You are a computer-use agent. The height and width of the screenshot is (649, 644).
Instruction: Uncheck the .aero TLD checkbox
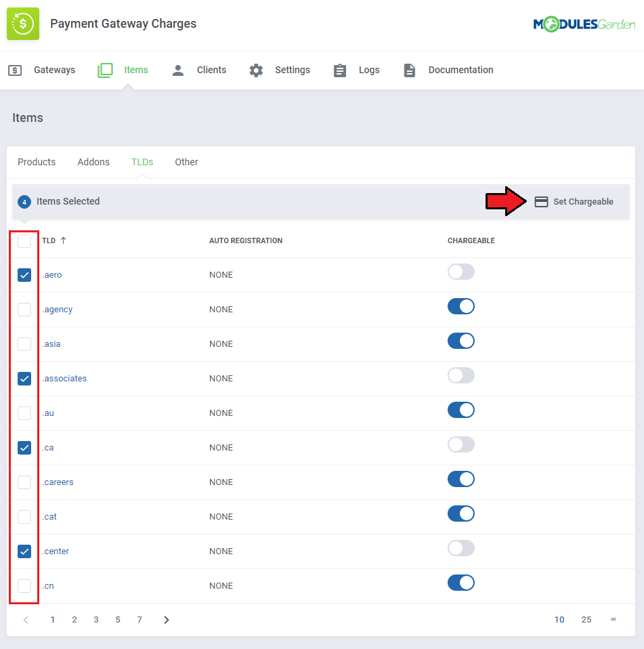24,275
